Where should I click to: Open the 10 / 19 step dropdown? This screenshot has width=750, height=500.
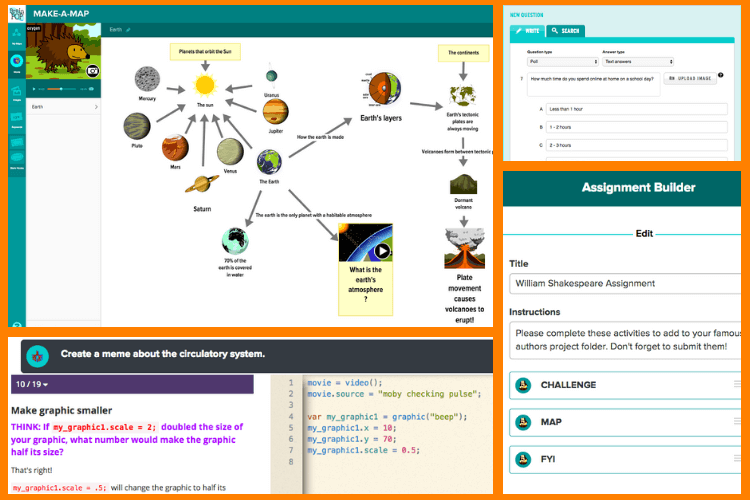[32, 384]
